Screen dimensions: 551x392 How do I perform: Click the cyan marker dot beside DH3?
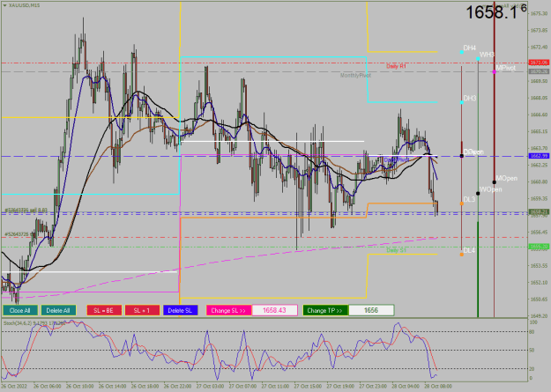pyautogui.click(x=462, y=102)
